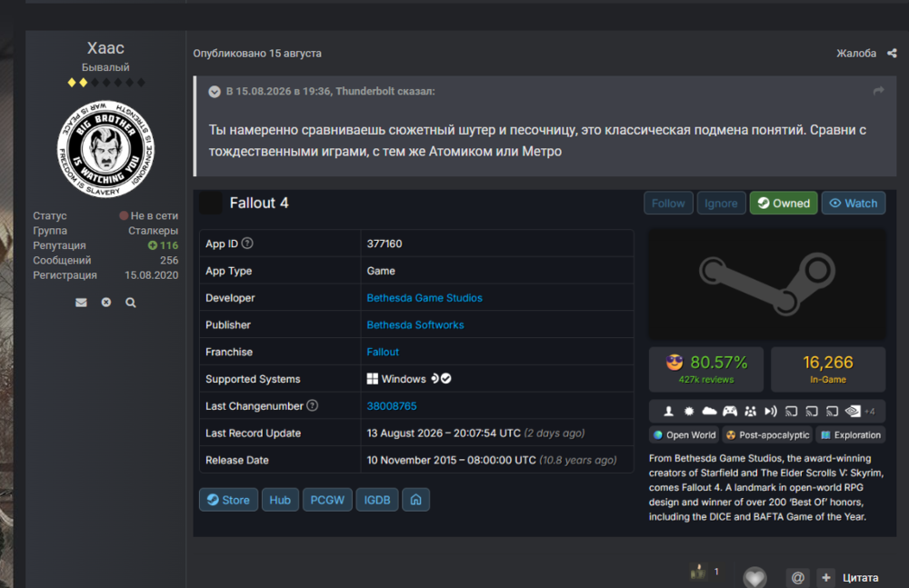909x588 pixels.
Task: Open the share icon beside Жалоба
Action: point(892,54)
